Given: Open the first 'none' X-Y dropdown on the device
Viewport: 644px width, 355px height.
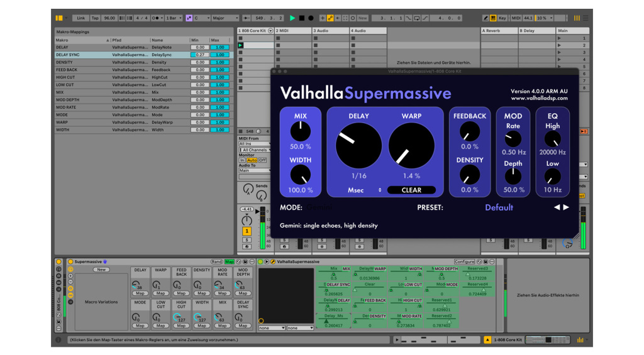Looking at the screenshot, I should tap(272, 328).
